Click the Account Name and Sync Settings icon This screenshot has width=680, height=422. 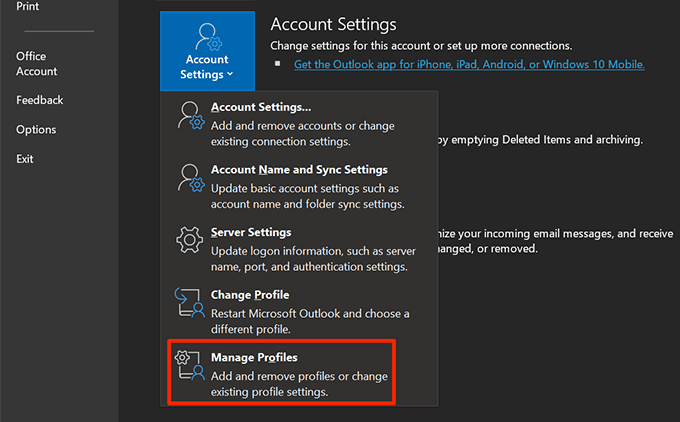point(190,180)
